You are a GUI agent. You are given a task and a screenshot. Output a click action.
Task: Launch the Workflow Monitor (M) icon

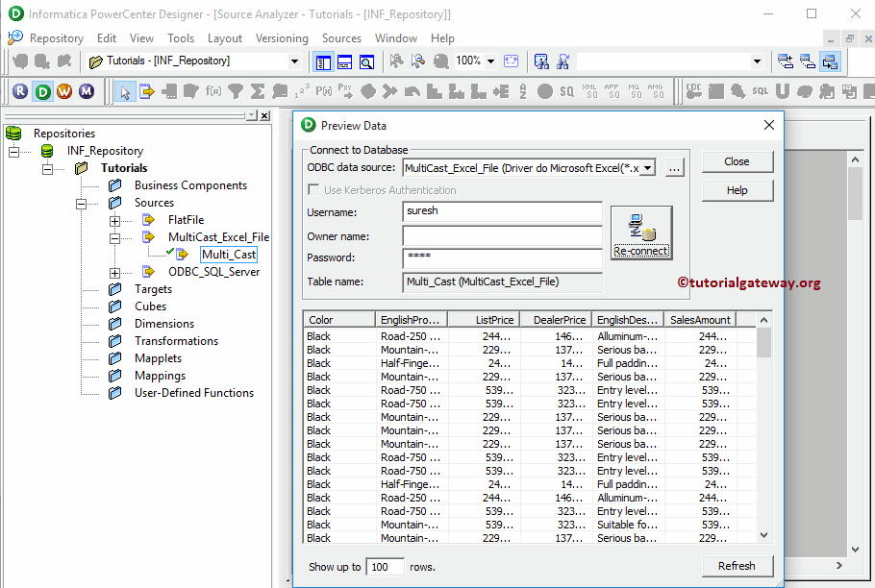tap(87, 91)
